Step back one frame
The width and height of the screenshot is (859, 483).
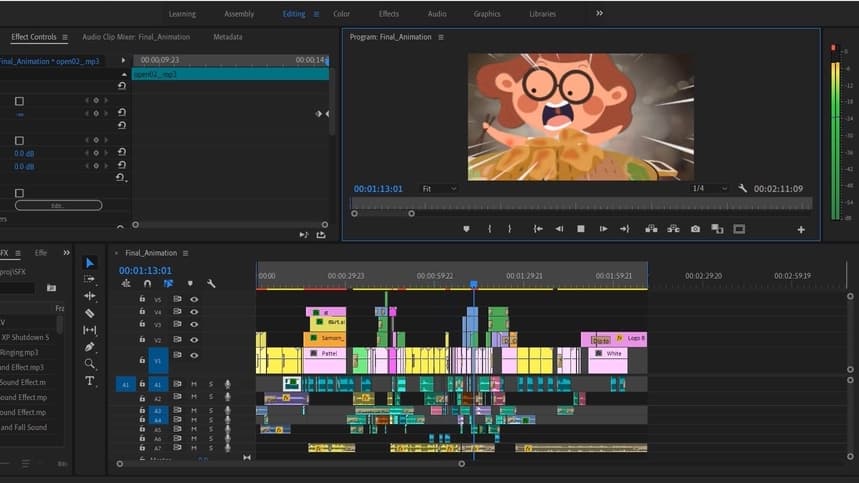[x=559, y=229]
